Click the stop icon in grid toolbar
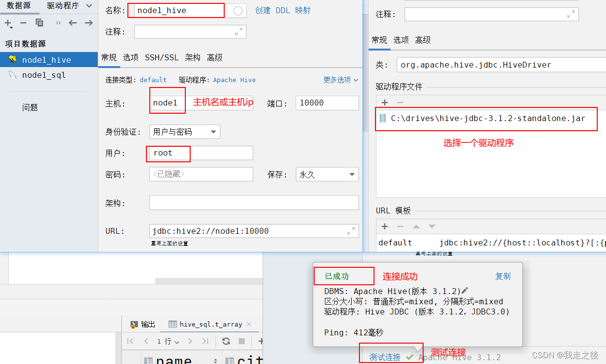This screenshot has width=606, height=364. [x=241, y=341]
